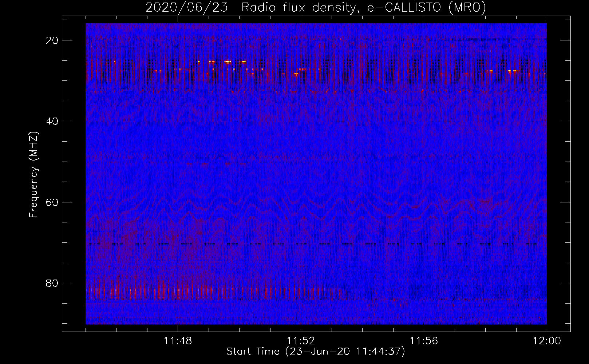This screenshot has height=364, width=589.
Task: Click the '11:48' time tick label
Action: (178, 341)
